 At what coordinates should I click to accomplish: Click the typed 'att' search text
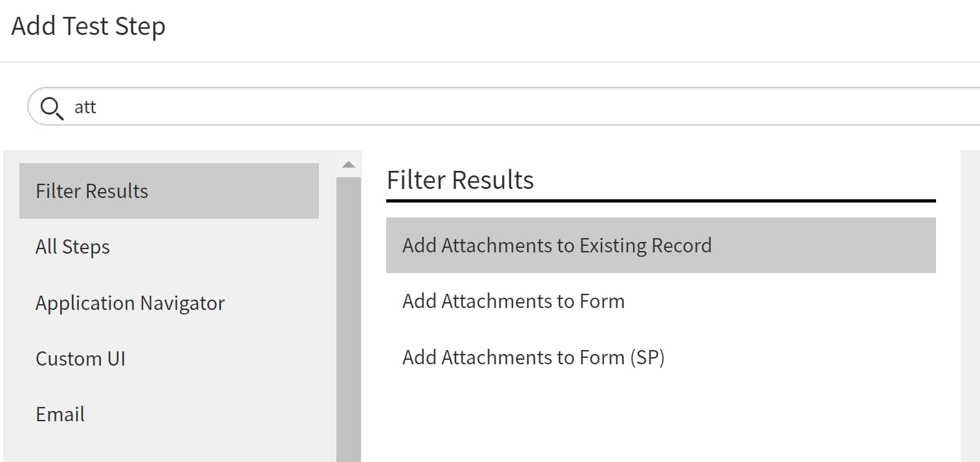coord(85,107)
